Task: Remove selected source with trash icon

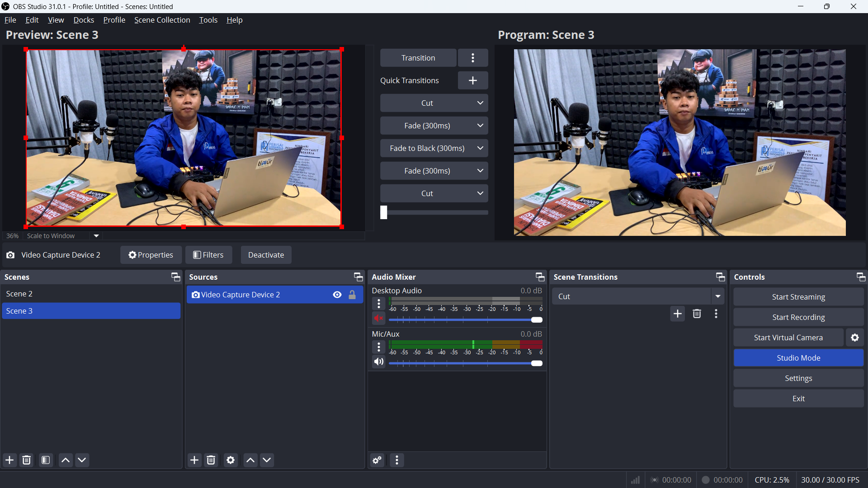Action: point(211,460)
